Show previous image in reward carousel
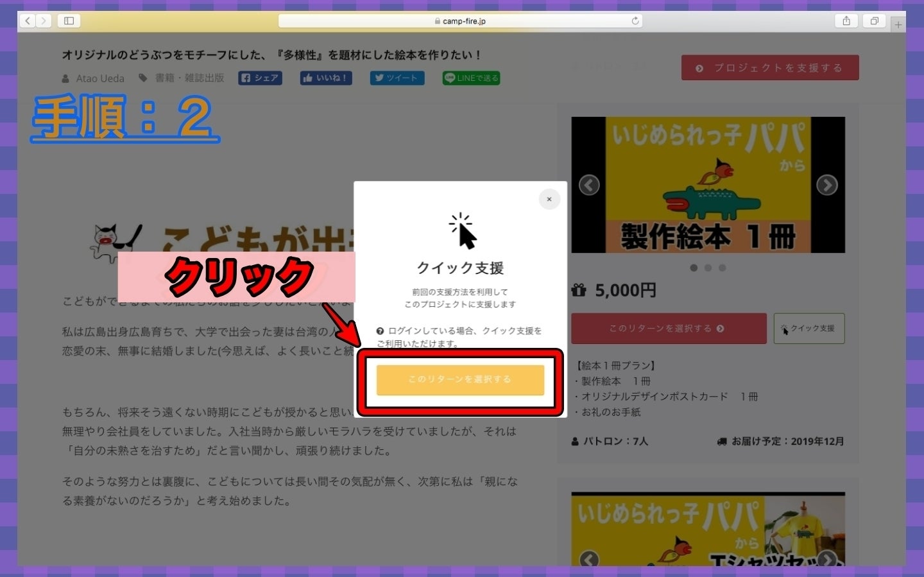 [x=589, y=185]
